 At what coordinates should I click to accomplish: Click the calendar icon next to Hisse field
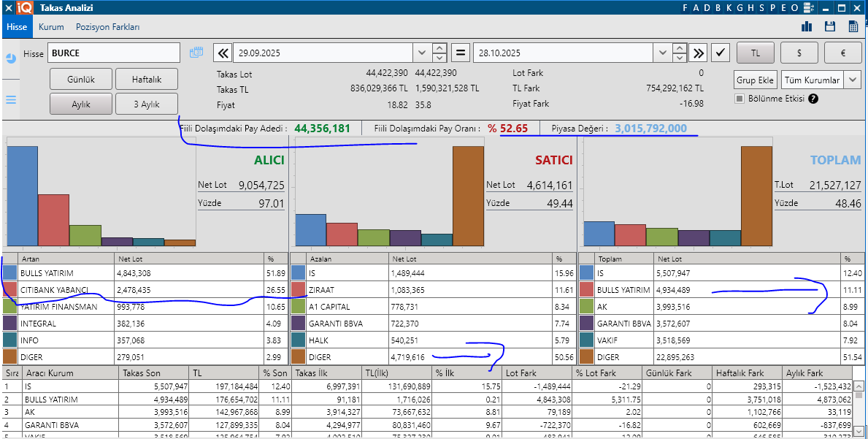[x=196, y=53]
